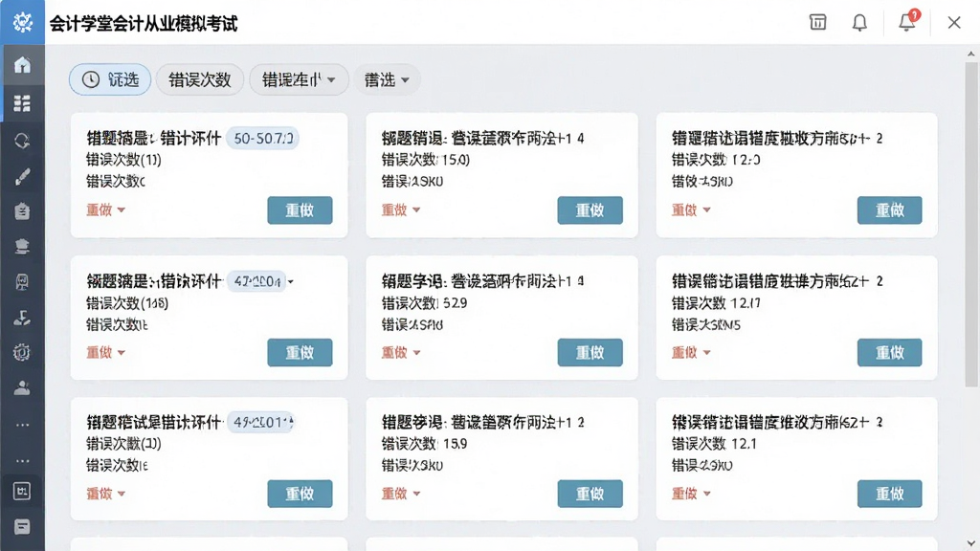Click blue 重做 button on the 错误次数 12:0 card
The height and width of the screenshot is (551, 980).
889,209
